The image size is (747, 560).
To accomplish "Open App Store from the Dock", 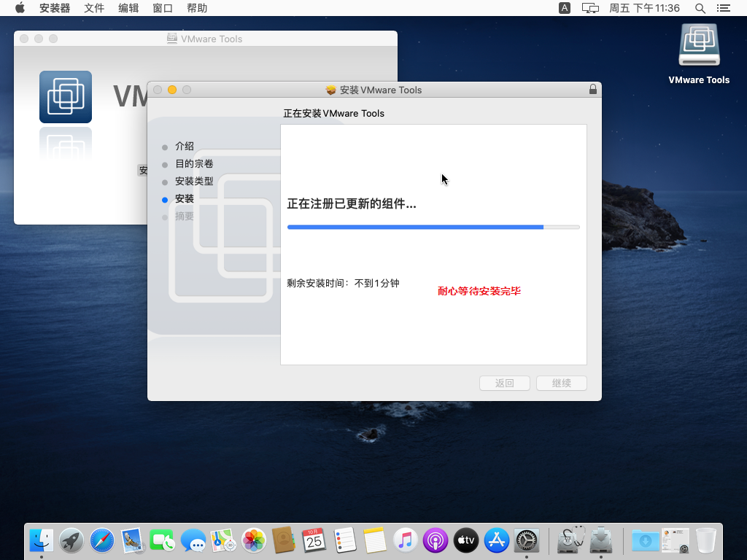I will click(496, 540).
